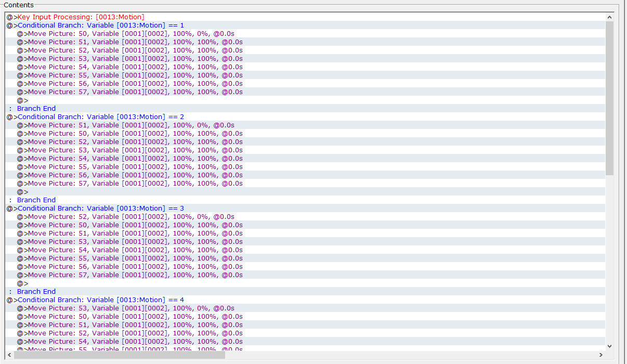This screenshot has height=364, width=627.
Task: Select empty @> line in Motion == 3 branch
Action: pos(306,283)
